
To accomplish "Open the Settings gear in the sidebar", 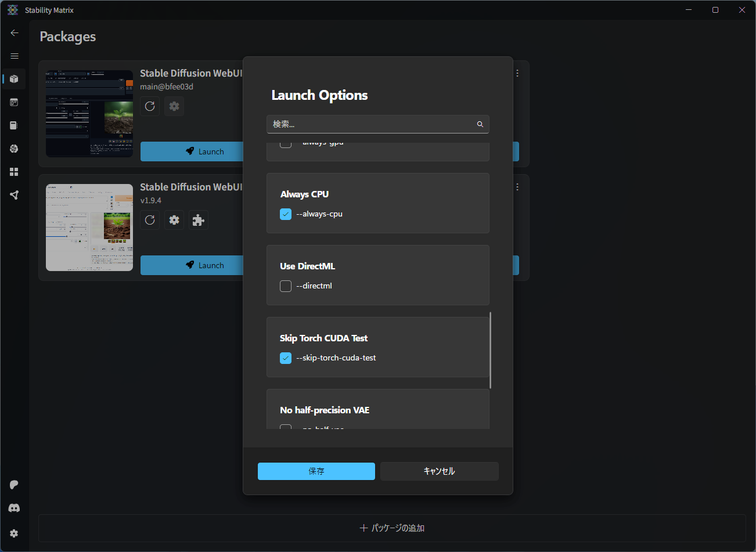I will point(15,533).
